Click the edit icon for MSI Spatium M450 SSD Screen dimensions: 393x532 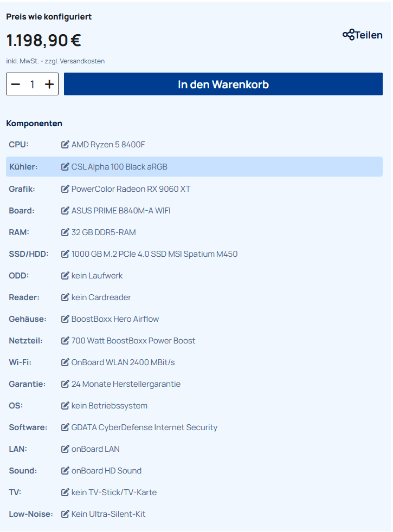click(x=65, y=254)
